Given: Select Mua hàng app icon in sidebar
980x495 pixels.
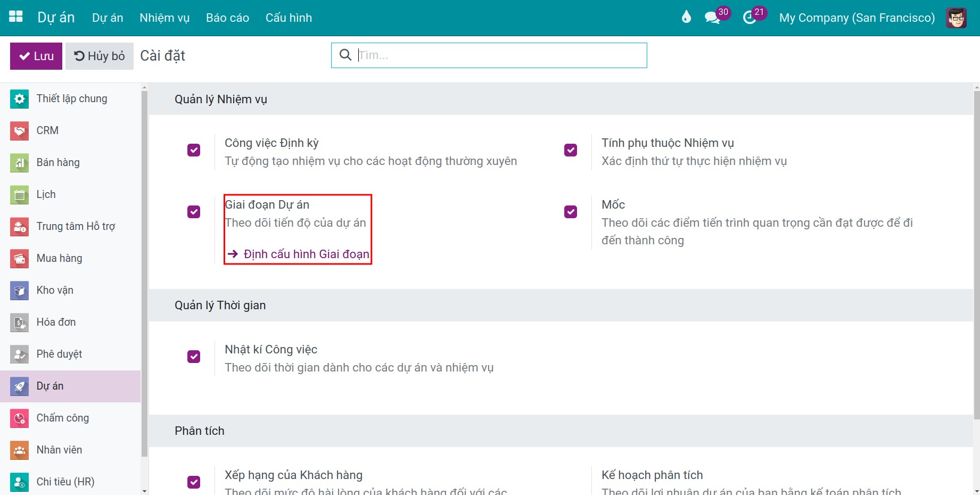Looking at the screenshot, I should pos(20,259).
